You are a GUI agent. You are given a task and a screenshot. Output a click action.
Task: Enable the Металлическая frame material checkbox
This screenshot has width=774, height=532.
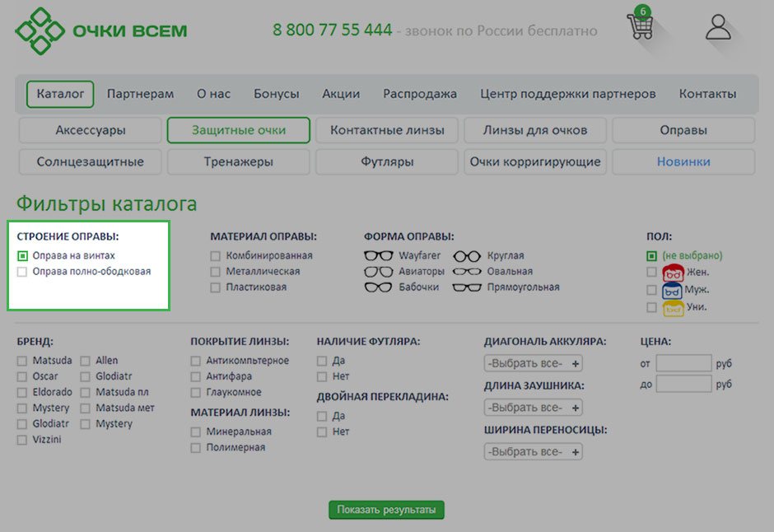216,272
